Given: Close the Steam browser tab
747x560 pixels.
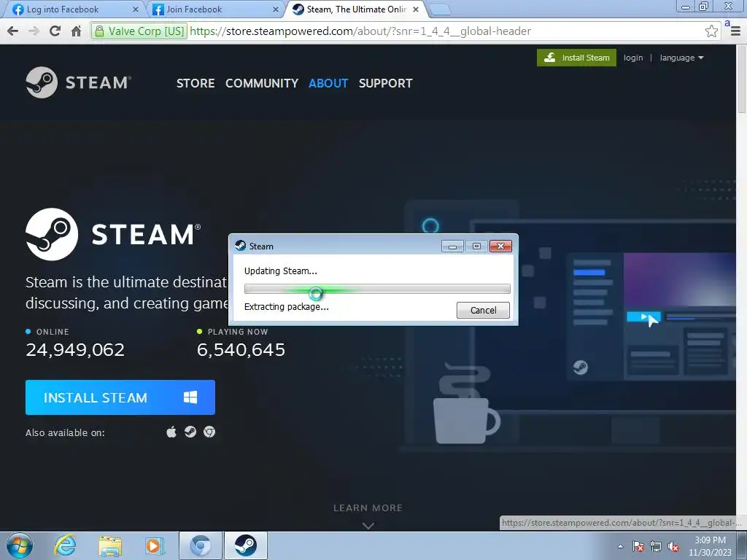Looking at the screenshot, I should coord(415,9).
